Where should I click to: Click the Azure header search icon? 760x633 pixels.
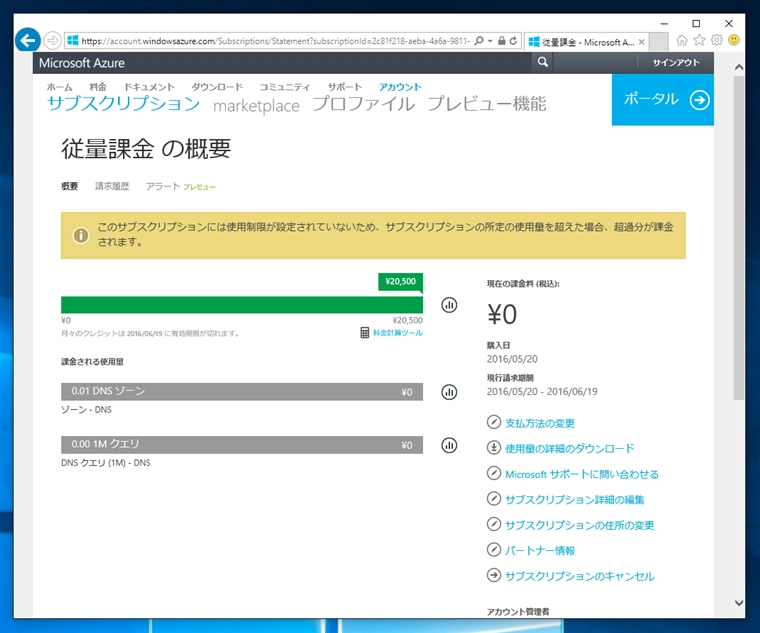pyautogui.click(x=543, y=62)
